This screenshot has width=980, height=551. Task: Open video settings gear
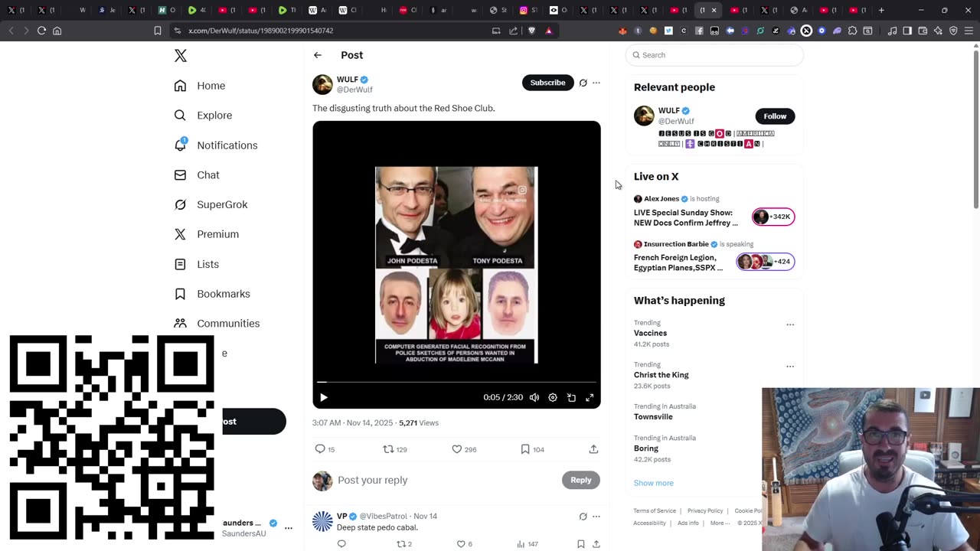tap(553, 397)
